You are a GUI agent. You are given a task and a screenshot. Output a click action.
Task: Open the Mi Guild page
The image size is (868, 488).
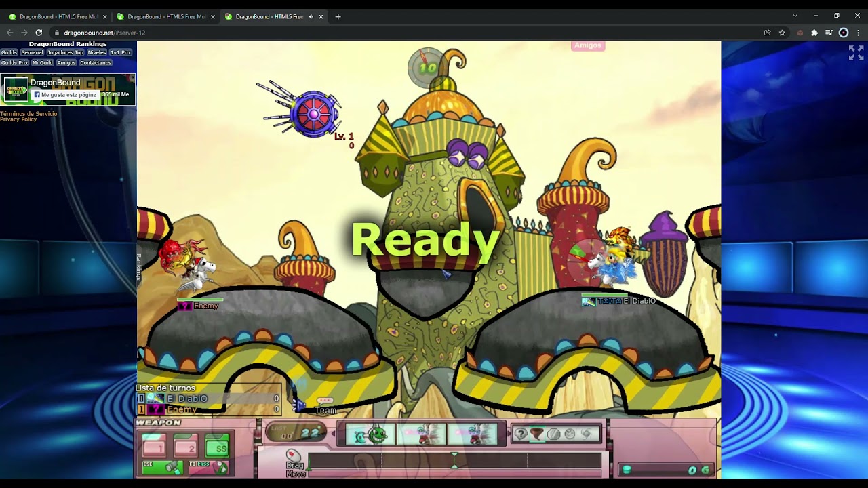[42, 63]
